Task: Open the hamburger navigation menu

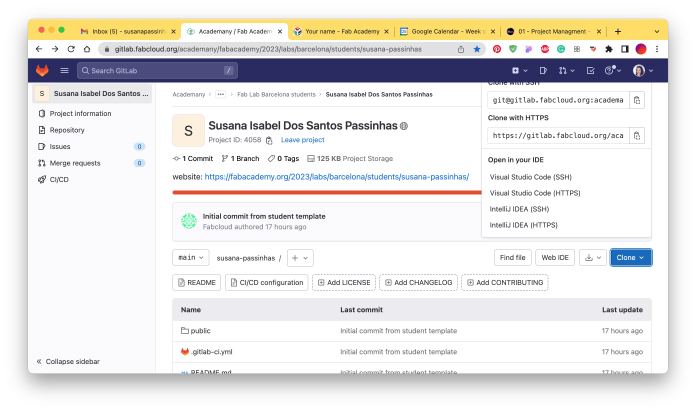Action: 64,71
